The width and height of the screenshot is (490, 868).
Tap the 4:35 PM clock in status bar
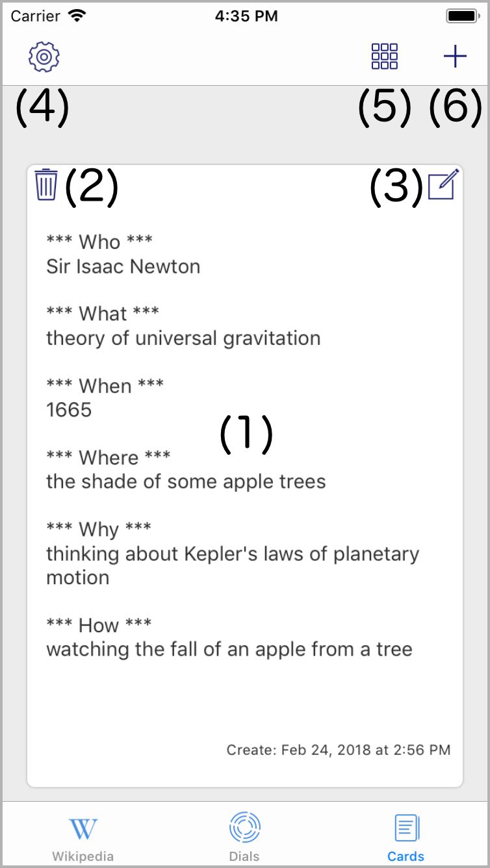(246, 16)
